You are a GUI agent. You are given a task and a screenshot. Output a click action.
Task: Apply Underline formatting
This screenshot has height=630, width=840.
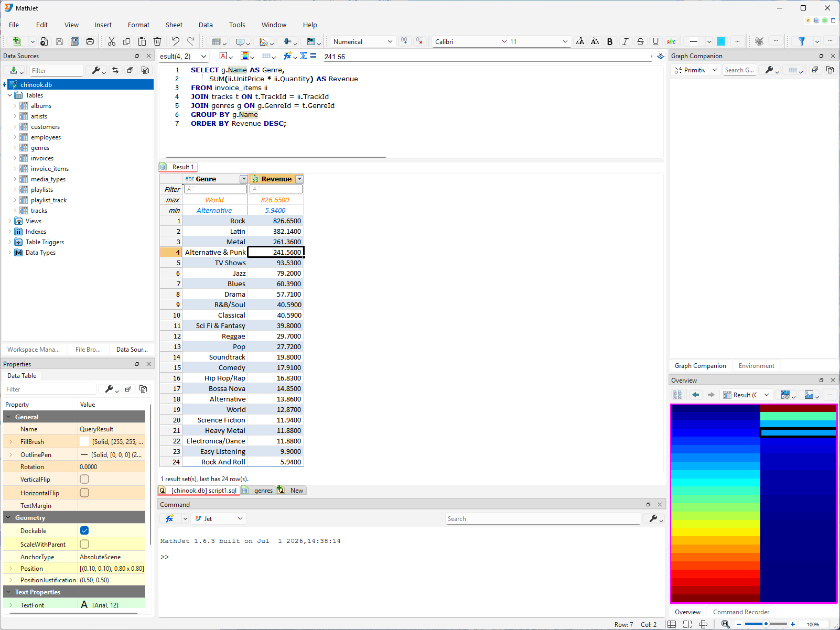pos(655,41)
